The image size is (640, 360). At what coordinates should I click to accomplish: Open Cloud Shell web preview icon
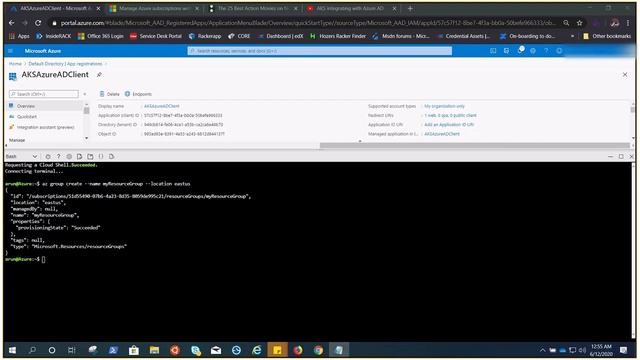pos(111,156)
